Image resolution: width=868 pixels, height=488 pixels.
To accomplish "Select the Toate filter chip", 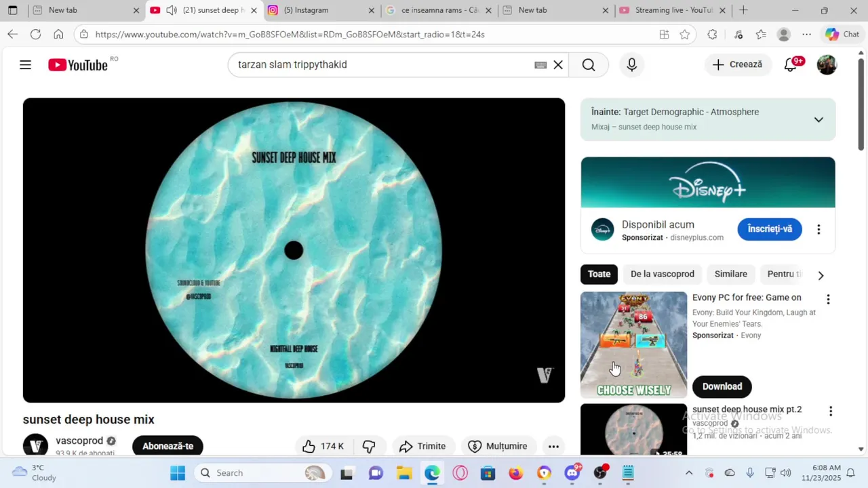I will click(599, 274).
